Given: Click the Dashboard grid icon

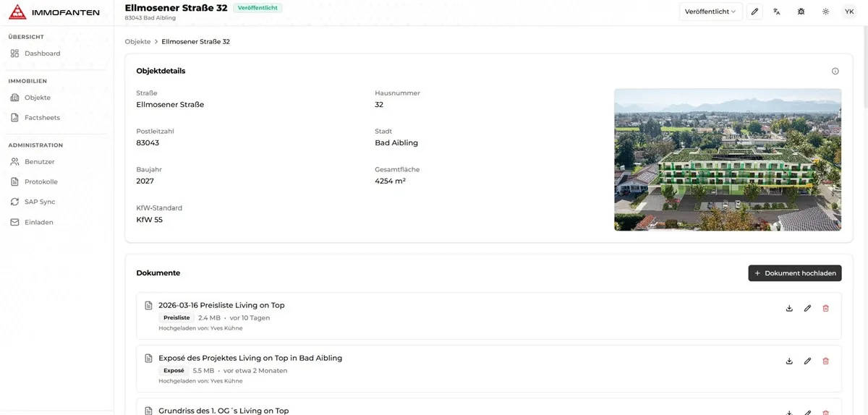Looking at the screenshot, I should point(14,54).
